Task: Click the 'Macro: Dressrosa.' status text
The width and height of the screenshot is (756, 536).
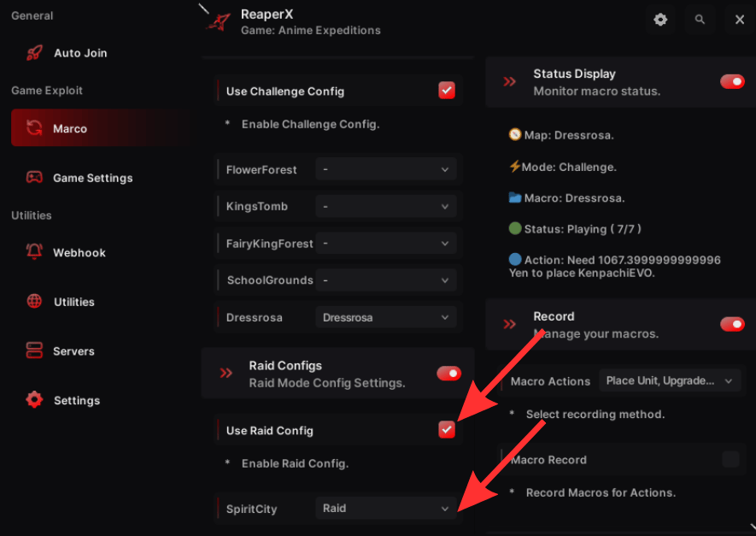Action: click(x=574, y=197)
